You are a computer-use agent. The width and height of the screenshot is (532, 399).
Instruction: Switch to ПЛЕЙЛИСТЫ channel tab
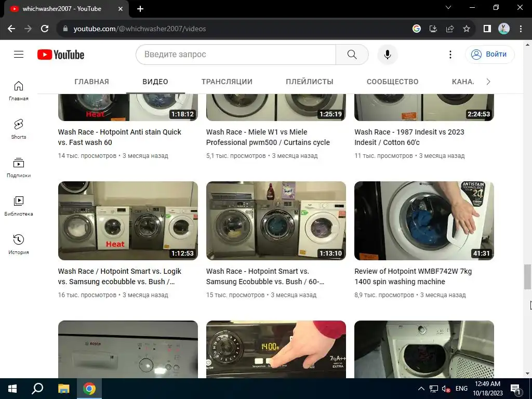pos(310,82)
